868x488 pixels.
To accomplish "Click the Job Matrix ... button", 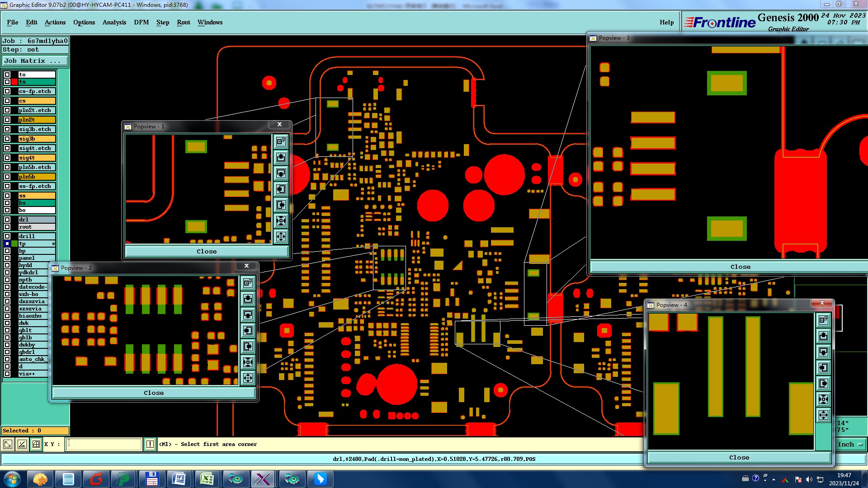I will coord(36,61).
